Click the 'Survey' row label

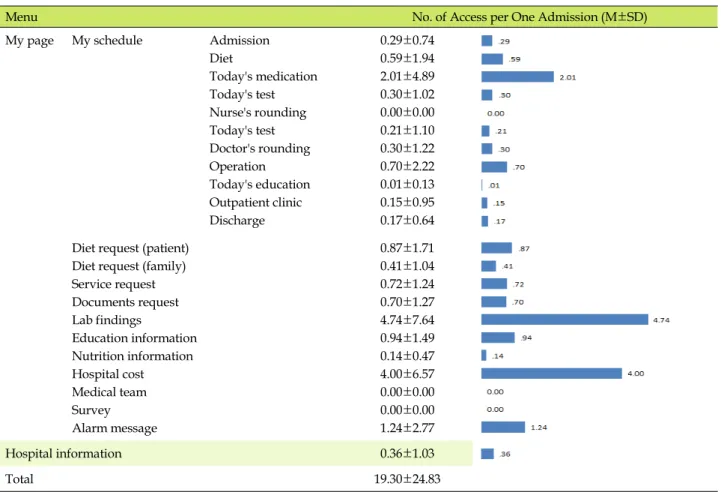[91, 410]
